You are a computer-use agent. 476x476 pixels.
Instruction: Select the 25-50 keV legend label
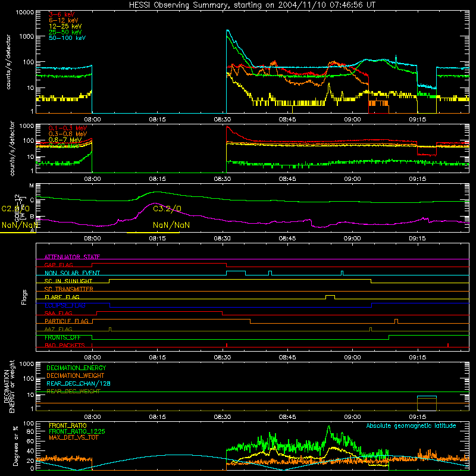click(x=65, y=32)
